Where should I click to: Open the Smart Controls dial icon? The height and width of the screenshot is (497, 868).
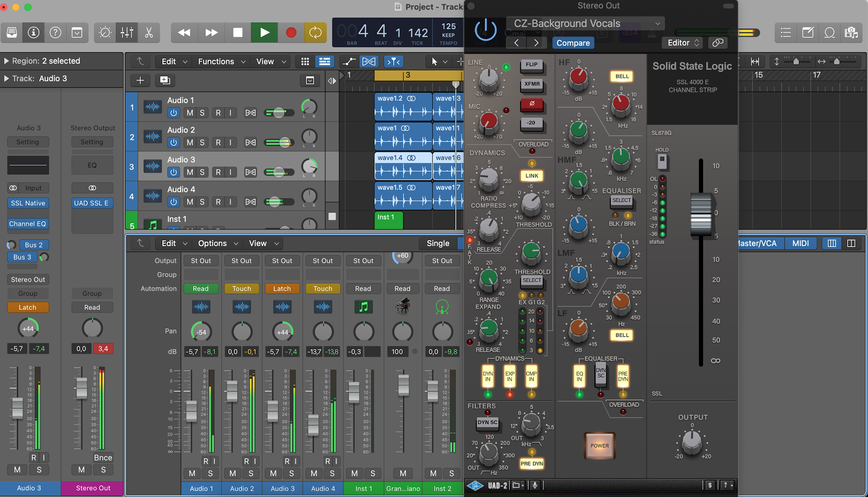[105, 32]
